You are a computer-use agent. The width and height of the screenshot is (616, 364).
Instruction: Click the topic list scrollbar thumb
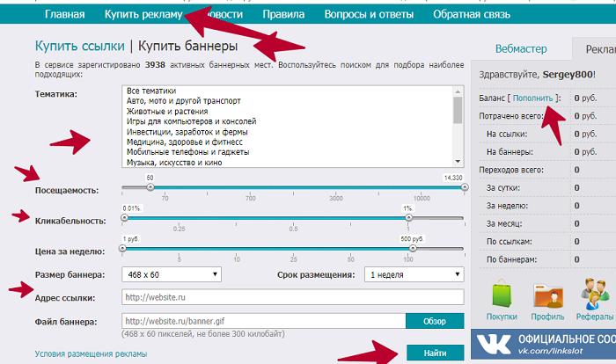(458, 110)
